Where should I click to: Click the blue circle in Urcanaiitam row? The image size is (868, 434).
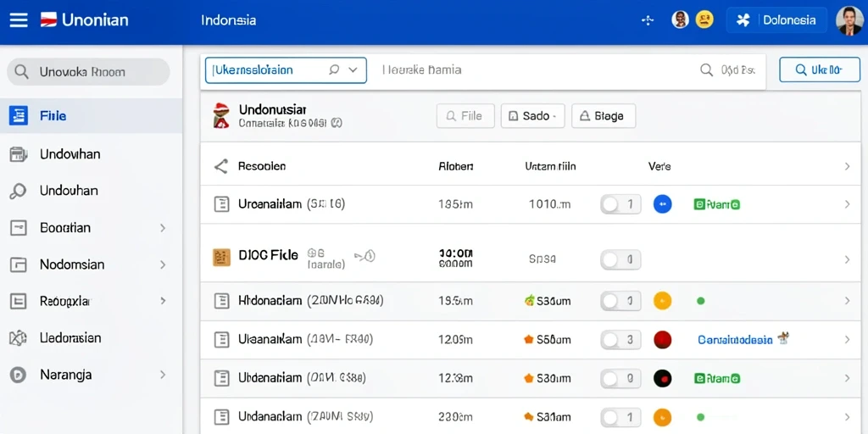coord(663,204)
